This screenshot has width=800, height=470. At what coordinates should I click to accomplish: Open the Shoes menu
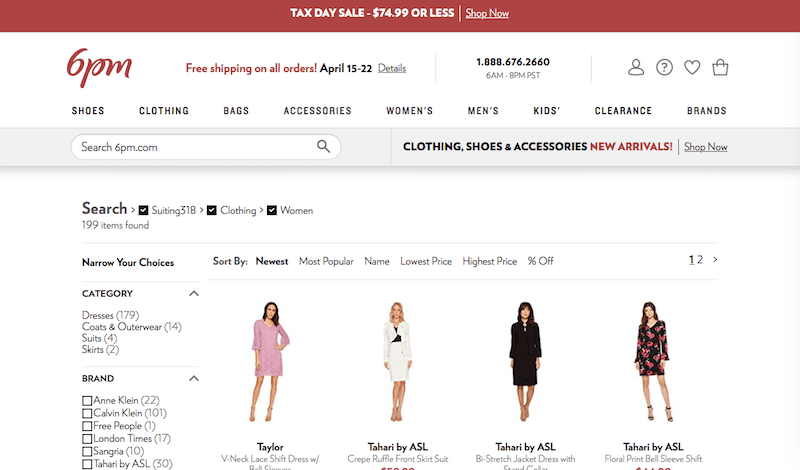coord(88,111)
